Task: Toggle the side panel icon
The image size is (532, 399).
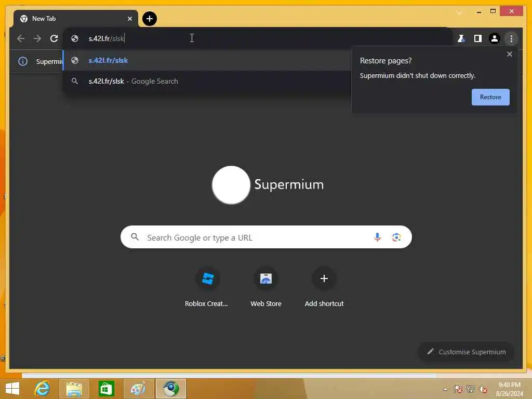Action: pos(478,38)
